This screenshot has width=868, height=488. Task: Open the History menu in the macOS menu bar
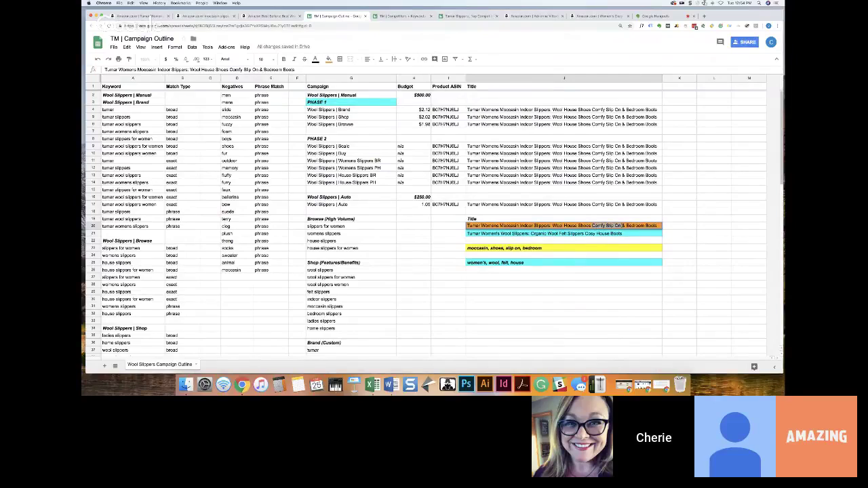pyautogui.click(x=159, y=3)
